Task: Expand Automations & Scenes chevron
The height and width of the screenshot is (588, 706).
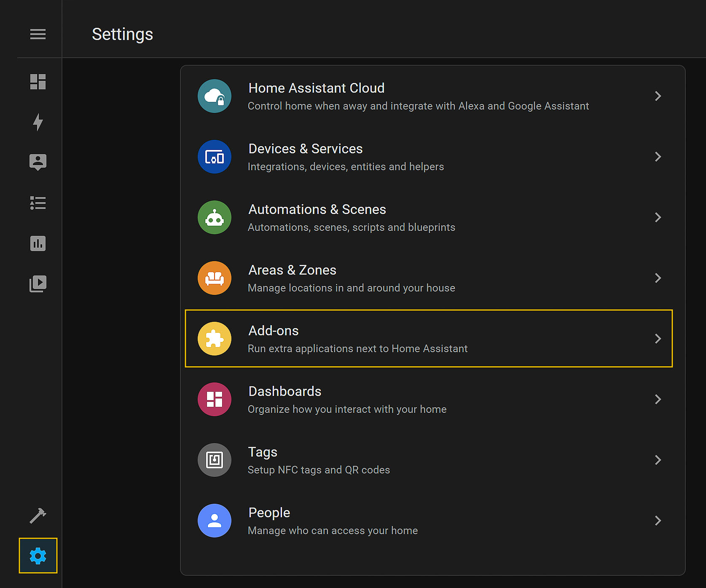Action: coord(658,217)
